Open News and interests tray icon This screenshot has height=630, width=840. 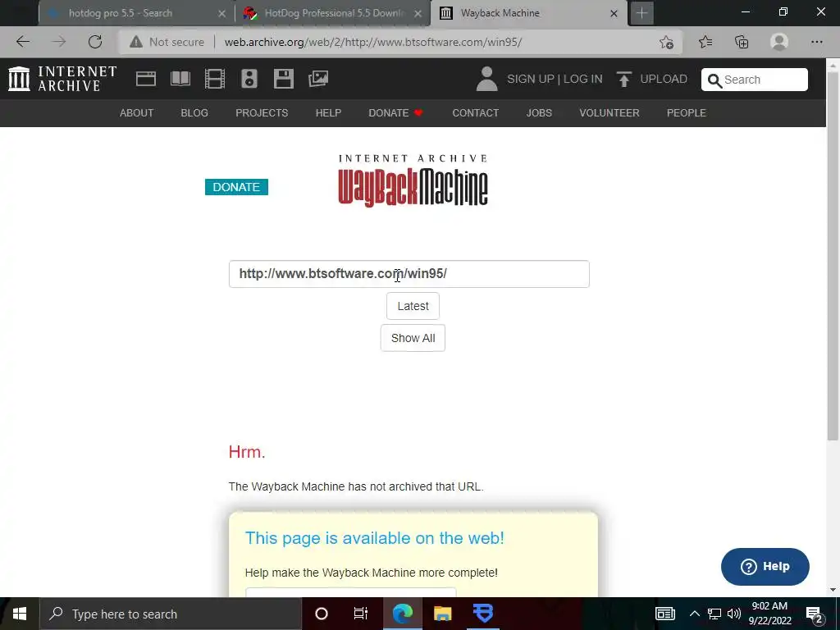pos(664,614)
